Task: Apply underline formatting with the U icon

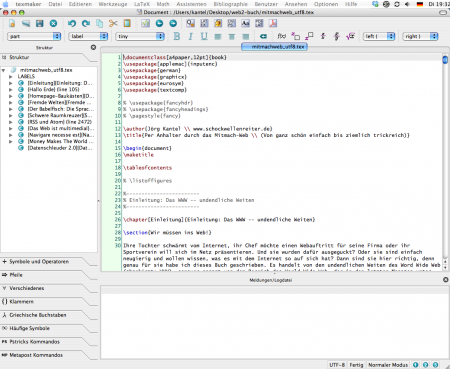Action: (204, 36)
